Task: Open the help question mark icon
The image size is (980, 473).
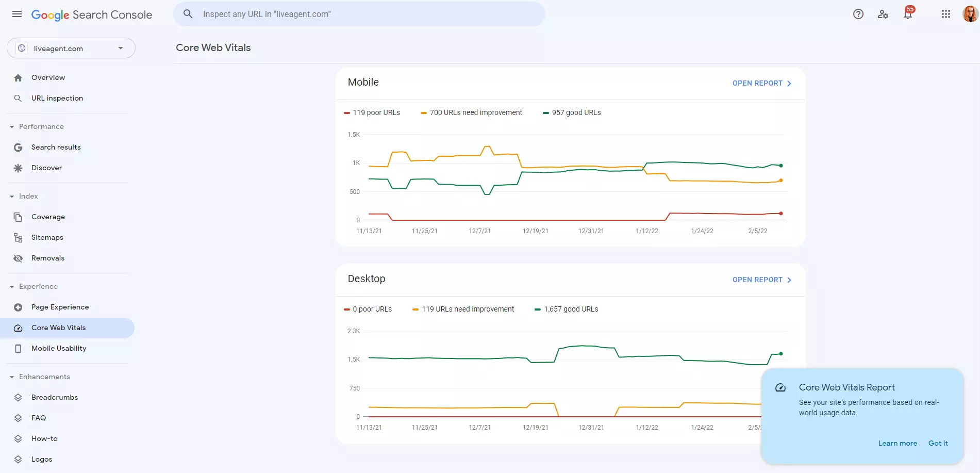Action: pos(858,14)
